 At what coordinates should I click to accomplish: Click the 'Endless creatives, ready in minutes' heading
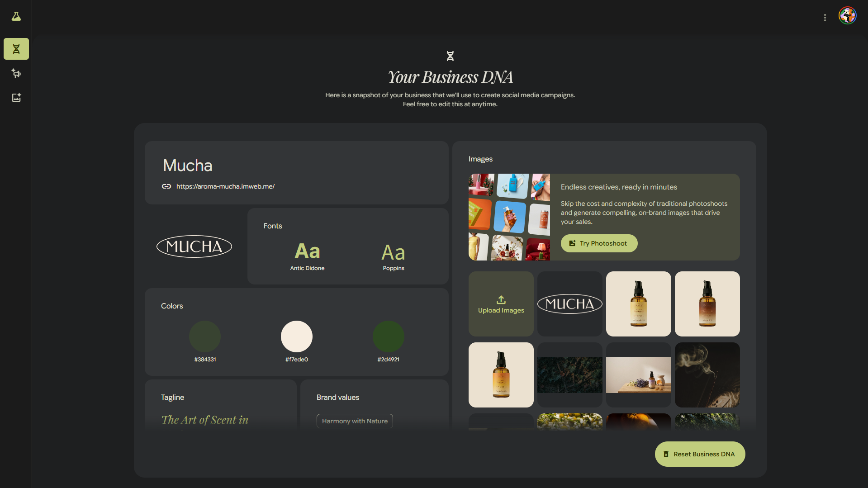[x=619, y=187]
